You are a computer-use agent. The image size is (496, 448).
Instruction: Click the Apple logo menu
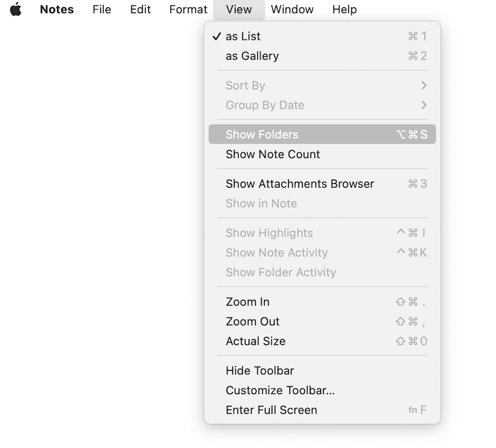15,9
